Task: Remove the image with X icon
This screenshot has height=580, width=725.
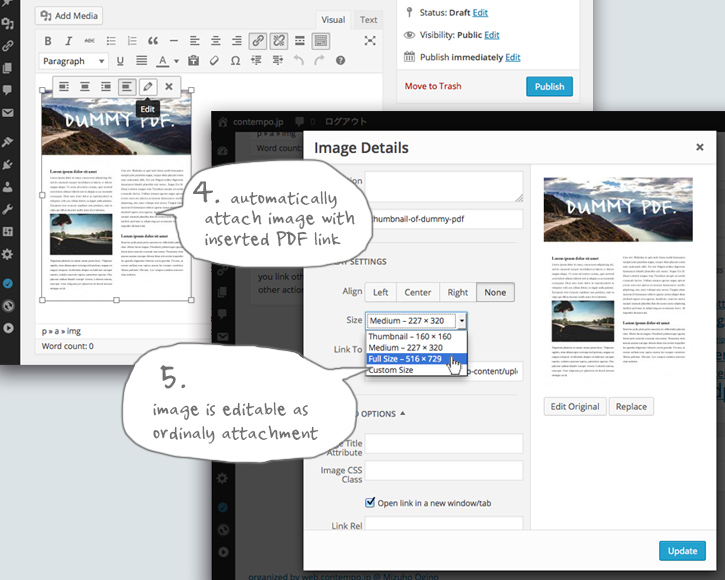Action: pyautogui.click(x=169, y=86)
